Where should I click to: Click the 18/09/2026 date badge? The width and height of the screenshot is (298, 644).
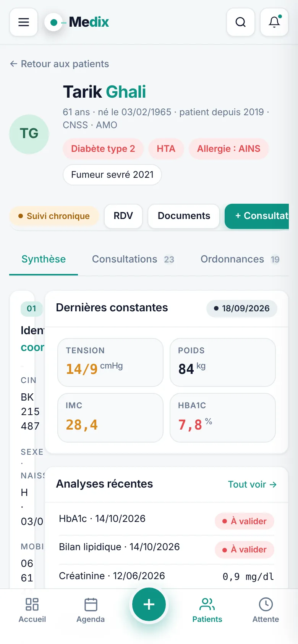coord(242,308)
